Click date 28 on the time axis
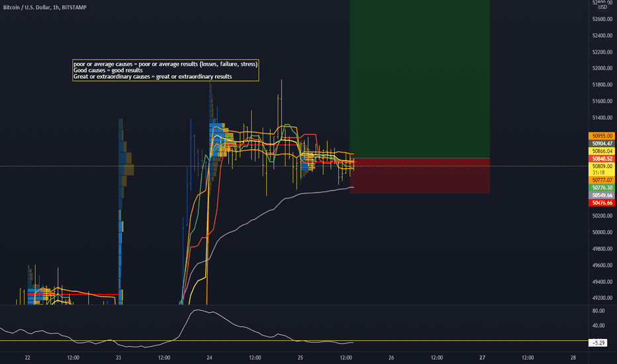This screenshot has height=364, width=617. [573, 357]
